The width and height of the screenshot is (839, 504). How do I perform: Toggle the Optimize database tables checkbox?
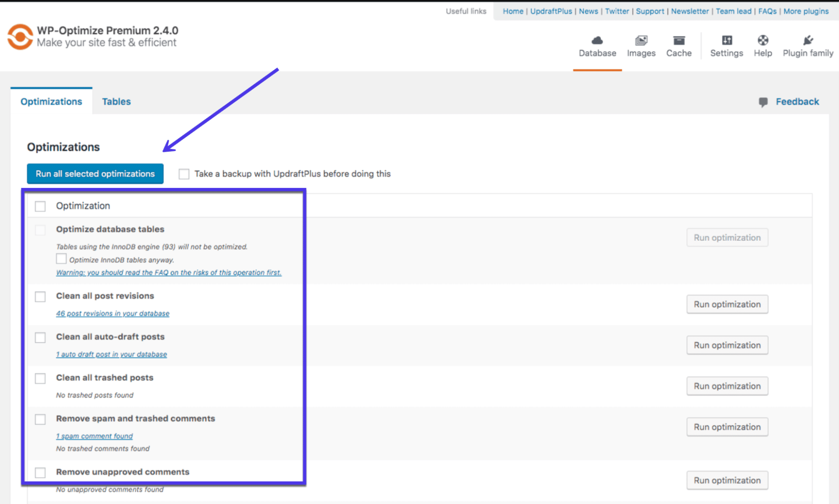coord(39,229)
